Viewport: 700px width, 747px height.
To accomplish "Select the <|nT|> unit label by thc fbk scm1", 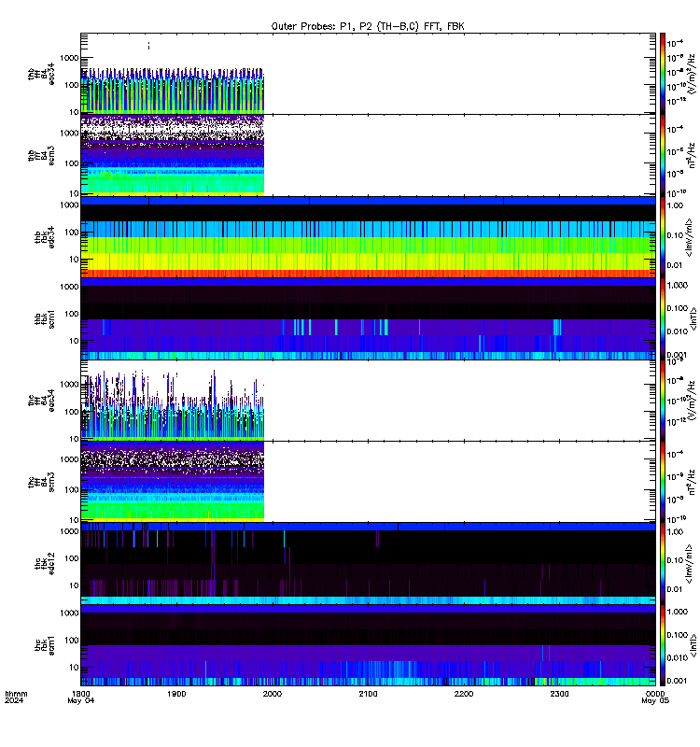I will [x=693, y=644].
